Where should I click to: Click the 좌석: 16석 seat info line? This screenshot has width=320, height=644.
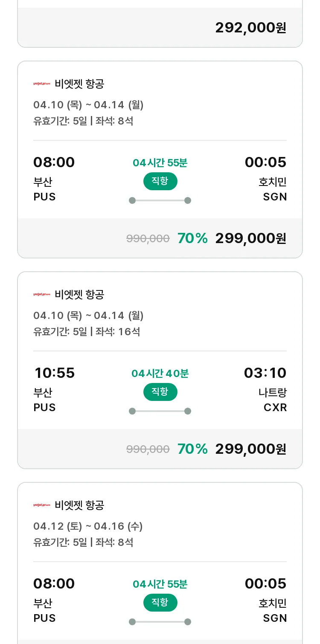117,332
